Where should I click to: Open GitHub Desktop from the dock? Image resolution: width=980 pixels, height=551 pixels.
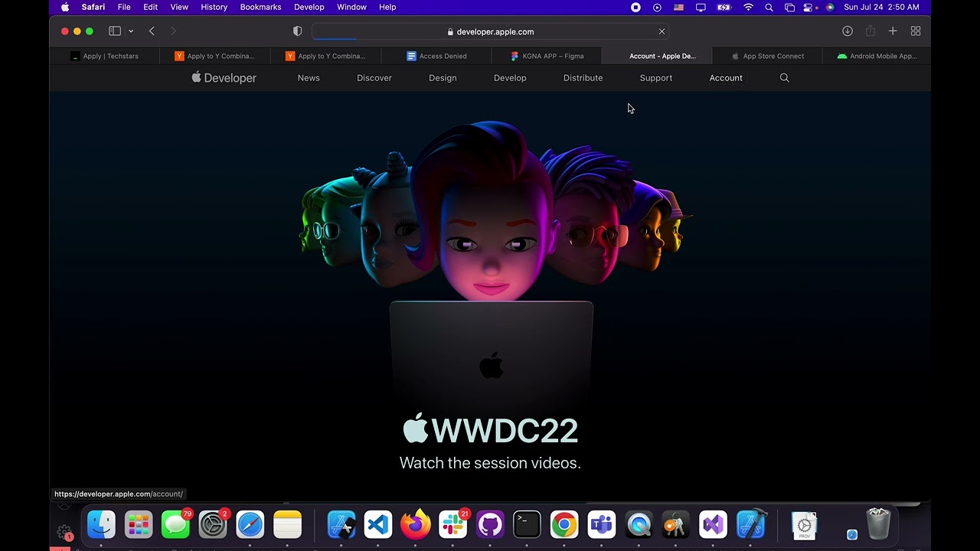tap(490, 525)
